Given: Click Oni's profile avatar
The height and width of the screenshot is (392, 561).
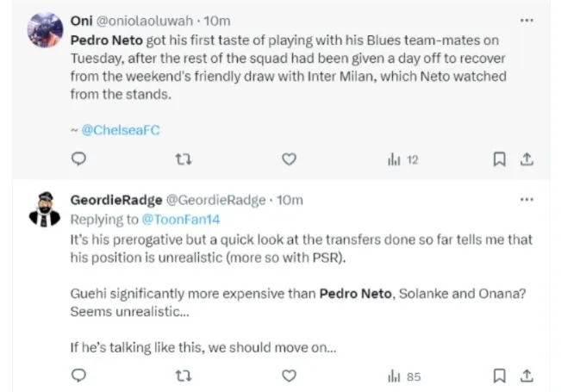Looking at the screenshot, I should coord(44,31).
